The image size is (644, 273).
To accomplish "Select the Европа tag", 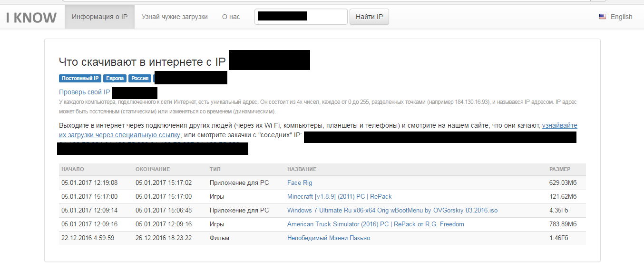I will pyautogui.click(x=115, y=78).
